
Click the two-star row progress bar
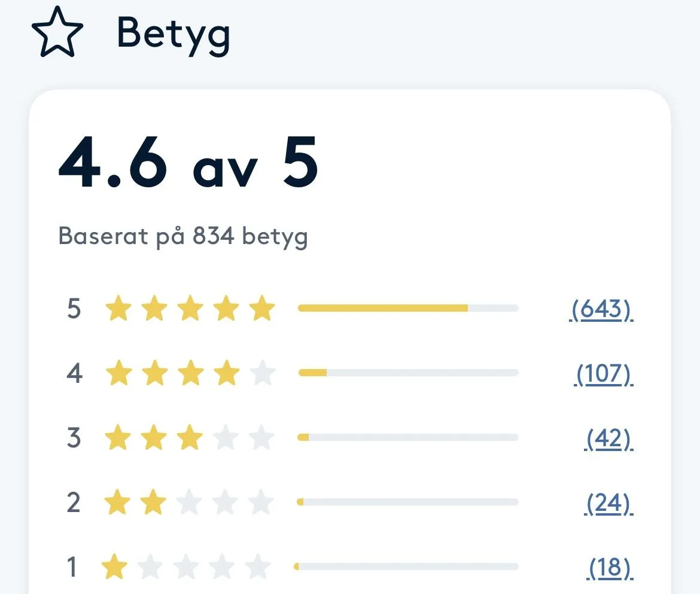pyautogui.click(x=408, y=502)
